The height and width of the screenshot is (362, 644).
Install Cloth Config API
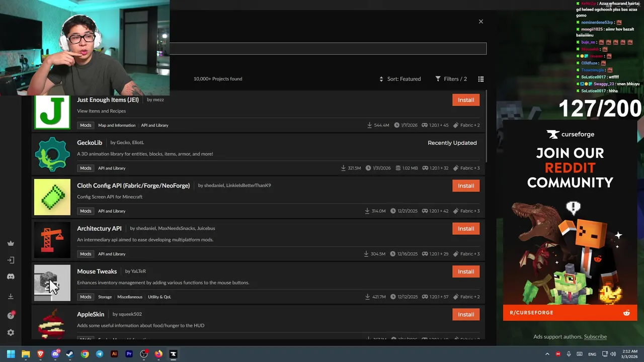click(x=466, y=186)
